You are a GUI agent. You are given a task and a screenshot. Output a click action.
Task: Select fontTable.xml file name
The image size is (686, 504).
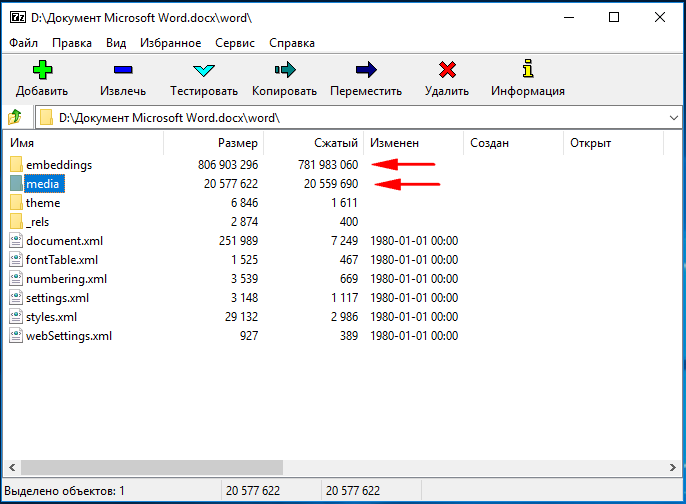(x=62, y=260)
